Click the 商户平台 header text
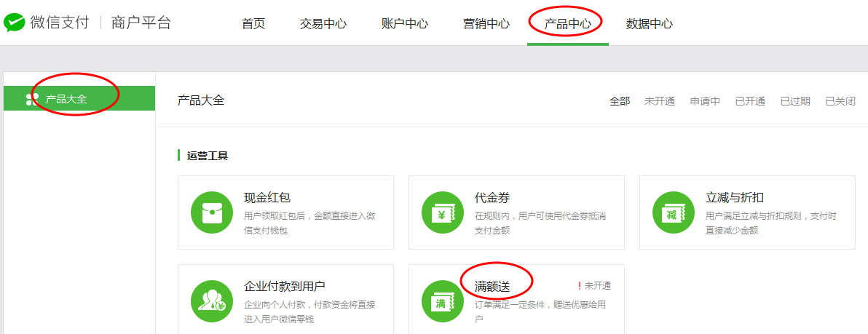The width and height of the screenshot is (868, 334). [x=141, y=23]
